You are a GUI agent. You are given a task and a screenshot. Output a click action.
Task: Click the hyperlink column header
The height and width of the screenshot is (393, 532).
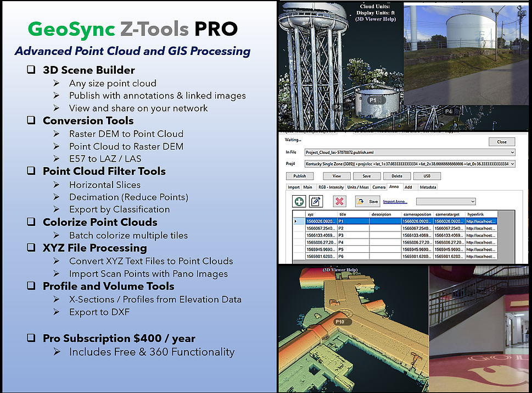481,214
